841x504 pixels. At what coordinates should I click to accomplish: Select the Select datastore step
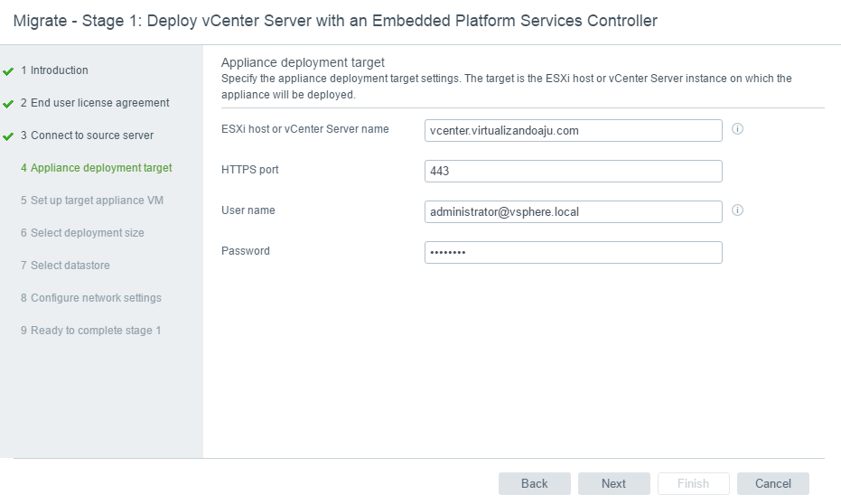65,266
